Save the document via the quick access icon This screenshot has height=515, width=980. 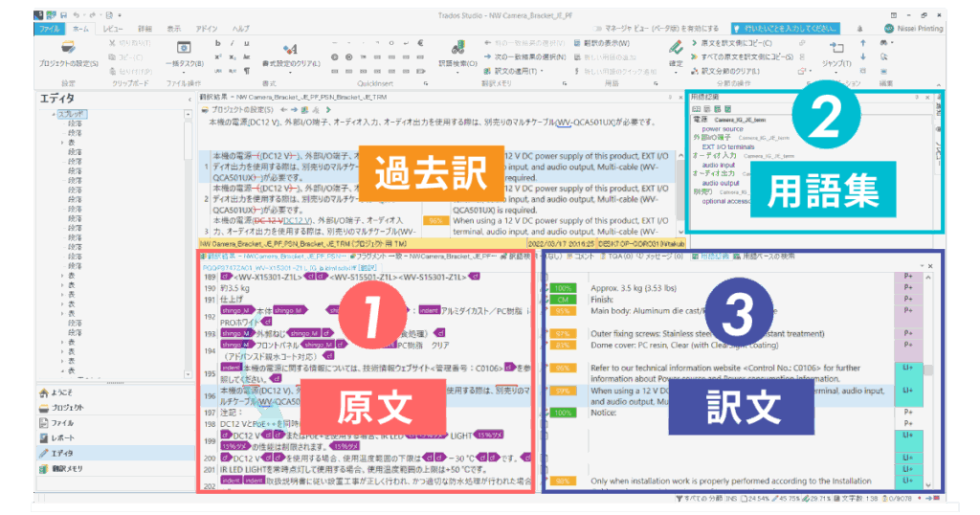(63, 15)
